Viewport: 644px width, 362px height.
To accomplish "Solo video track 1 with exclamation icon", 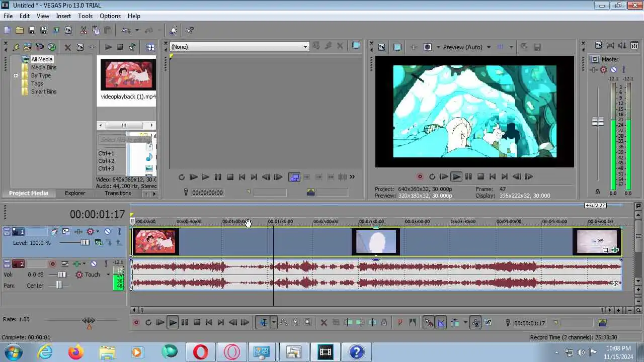I will point(119,231).
